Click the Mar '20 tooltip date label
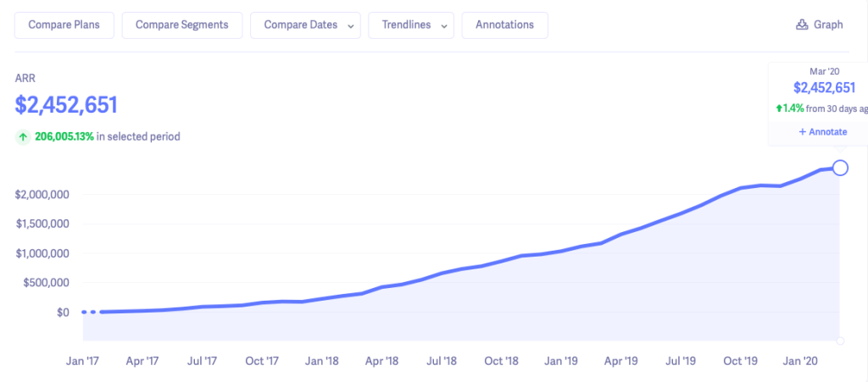Viewport: 868px width, 382px height. click(823, 71)
